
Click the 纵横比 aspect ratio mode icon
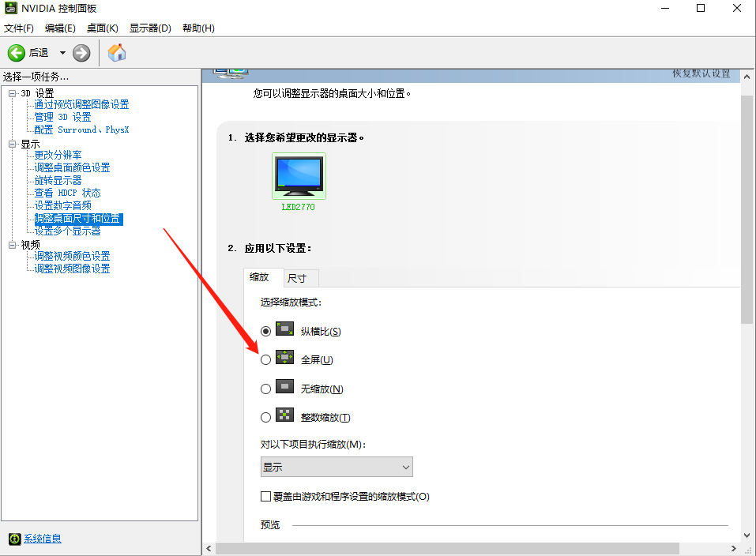pos(284,330)
